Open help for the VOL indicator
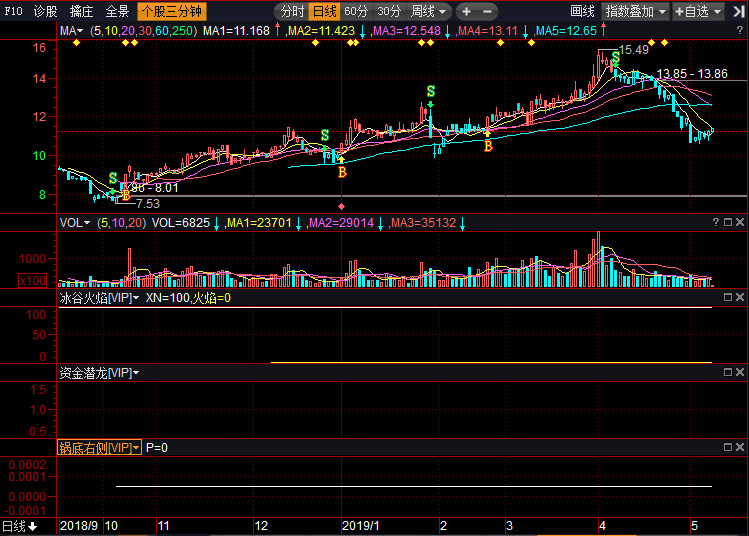The width and height of the screenshot is (749, 536). pos(716,222)
